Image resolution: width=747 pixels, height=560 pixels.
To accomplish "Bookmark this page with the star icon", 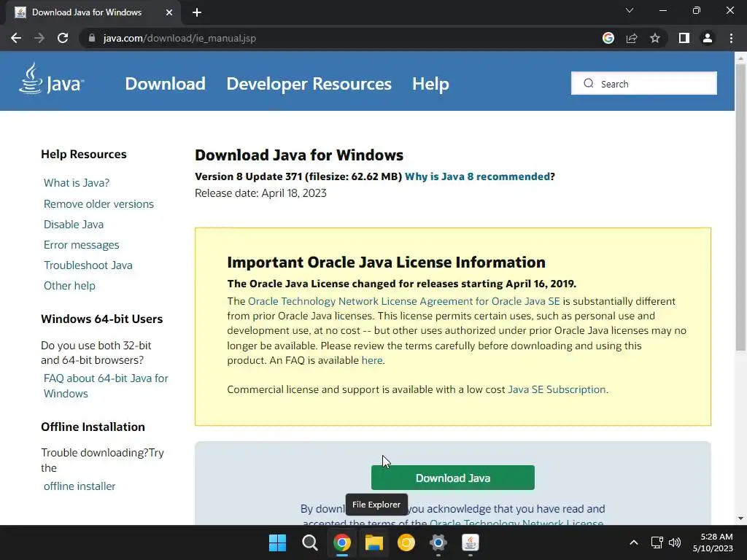I will (x=655, y=38).
